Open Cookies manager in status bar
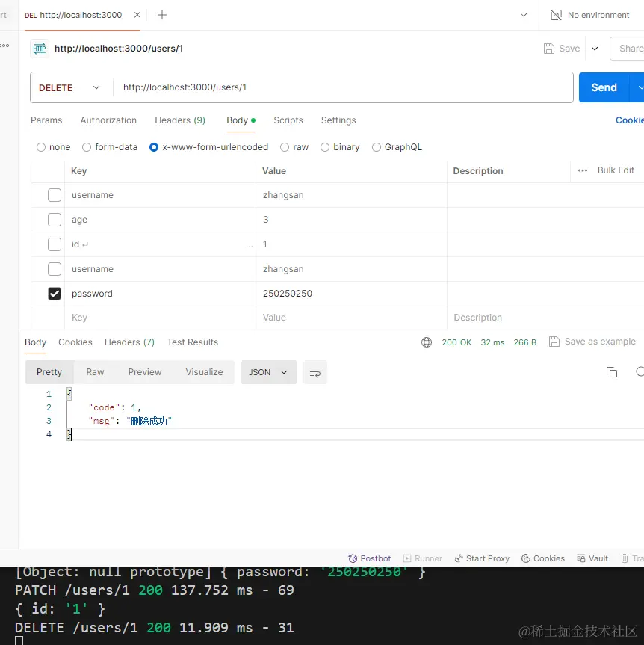The image size is (644, 645). 543,558
